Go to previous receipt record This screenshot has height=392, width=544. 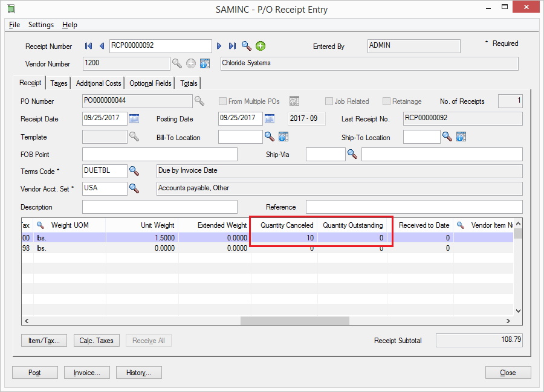pyautogui.click(x=102, y=46)
